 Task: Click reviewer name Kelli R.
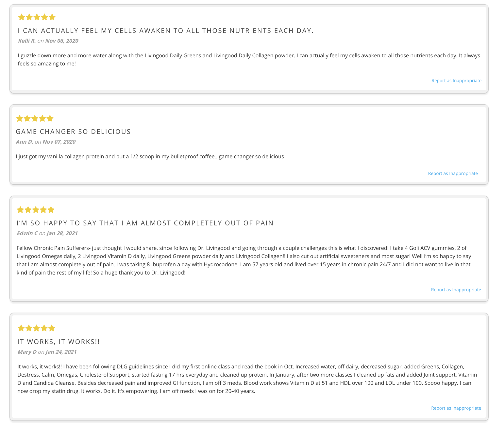(27, 41)
